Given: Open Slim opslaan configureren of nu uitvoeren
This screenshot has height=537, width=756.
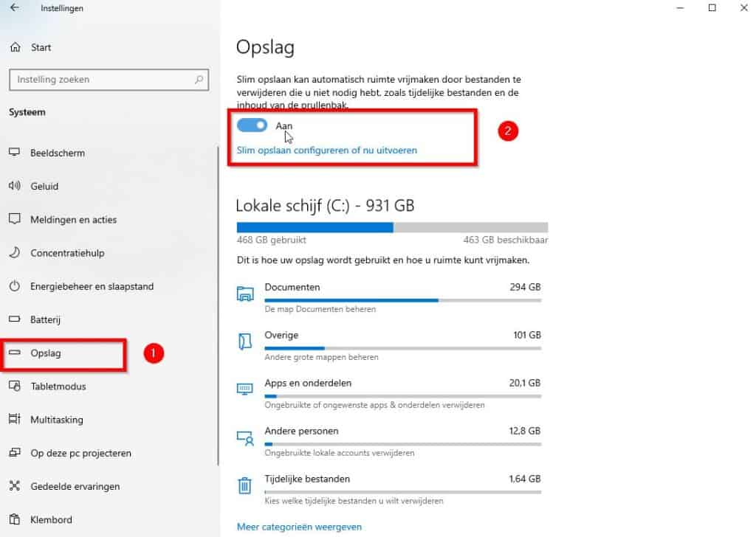Looking at the screenshot, I should coord(327,150).
